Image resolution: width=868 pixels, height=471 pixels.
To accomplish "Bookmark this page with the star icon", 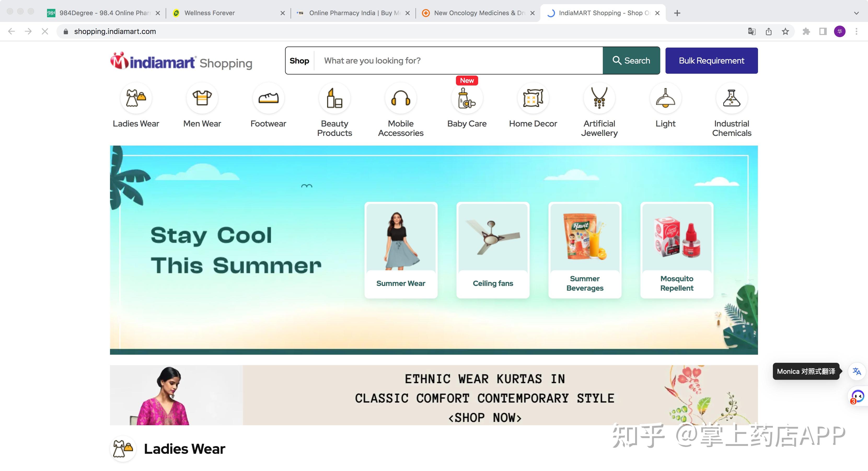I will pyautogui.click(x=785, y=31).
